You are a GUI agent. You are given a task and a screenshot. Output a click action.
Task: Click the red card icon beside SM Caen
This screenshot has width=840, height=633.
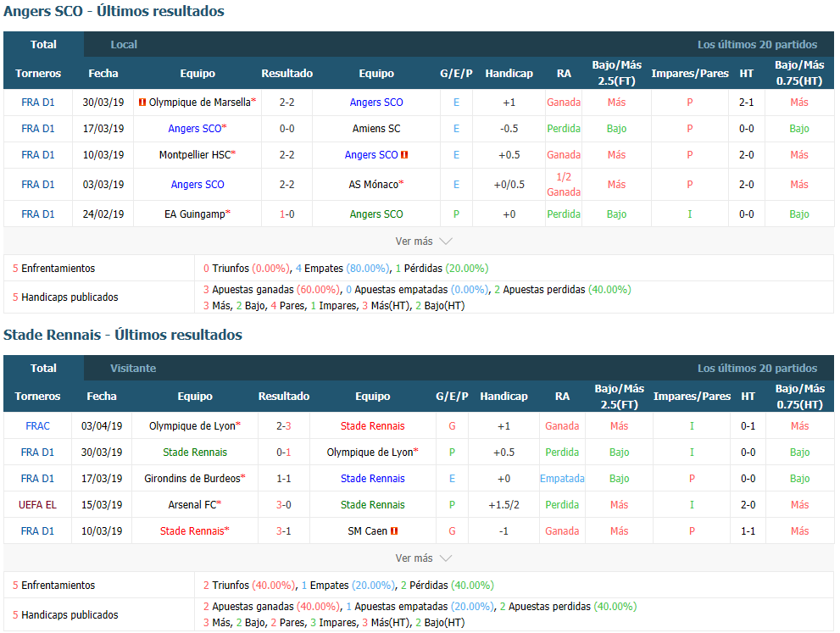(394, 531)
